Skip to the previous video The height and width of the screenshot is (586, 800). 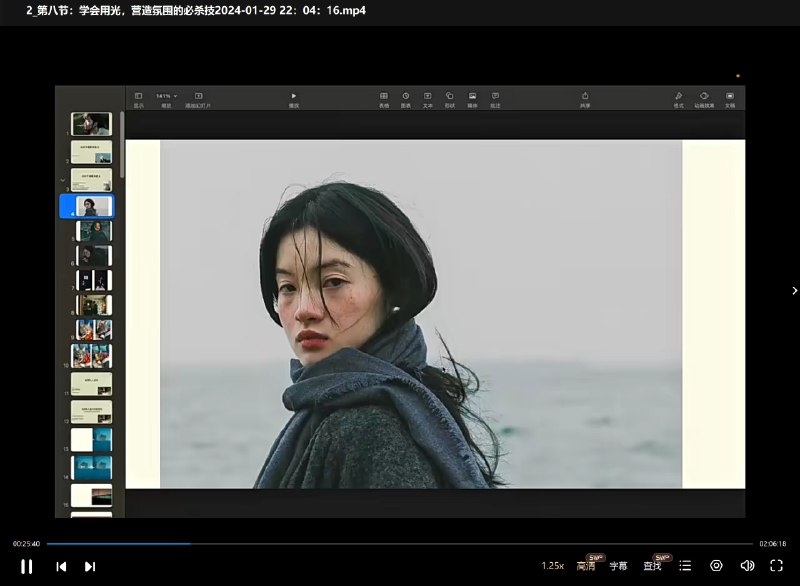(x=61, y=566)
